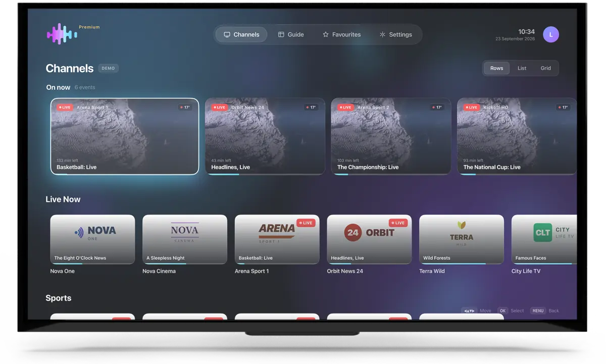606x364 pixels.
Task: Click the star icon beside Favourites
Action: (326, 34)
